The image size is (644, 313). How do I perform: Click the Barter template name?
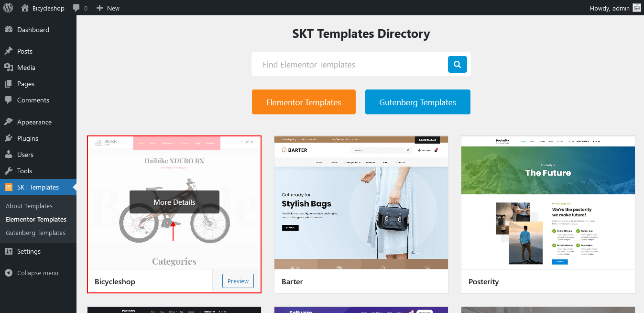(x=292, y=281)
